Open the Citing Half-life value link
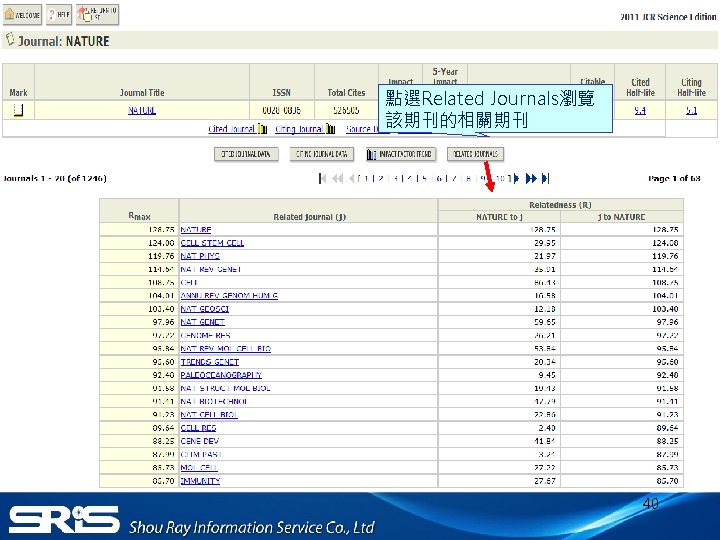The image size is (720, 540). point(691,110)
